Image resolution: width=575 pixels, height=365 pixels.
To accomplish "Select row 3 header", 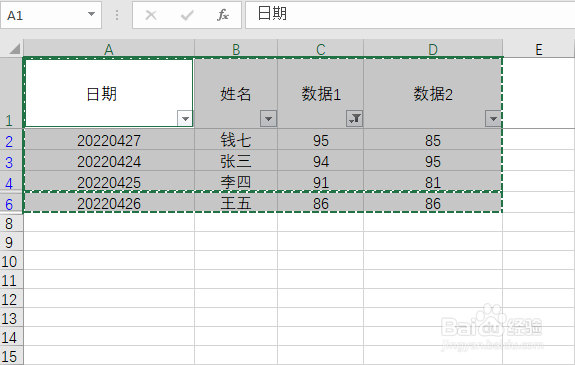I will tap(11, 160).
